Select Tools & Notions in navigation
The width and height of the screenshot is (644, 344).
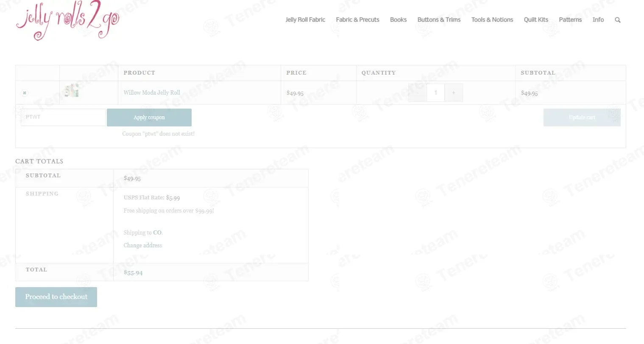coord(492,20)
